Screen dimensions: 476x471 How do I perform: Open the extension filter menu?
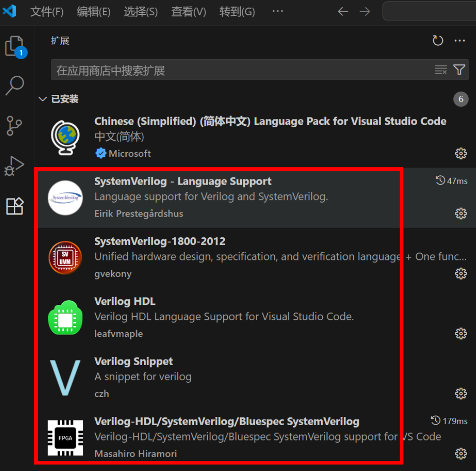pyautogui.click(x=459, y=70)
